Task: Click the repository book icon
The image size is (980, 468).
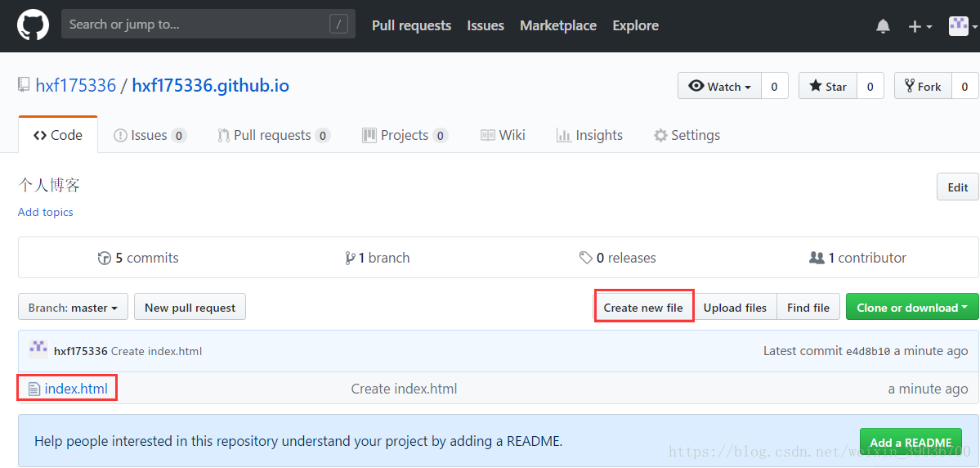Action: [x=24, y=85]
